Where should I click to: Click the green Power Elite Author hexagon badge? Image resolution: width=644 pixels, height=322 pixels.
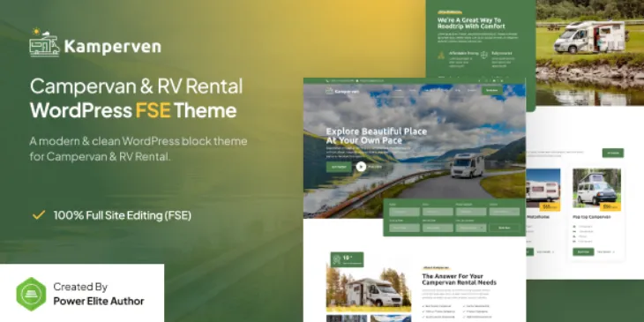pyautogui.click(x=31, y=294)
